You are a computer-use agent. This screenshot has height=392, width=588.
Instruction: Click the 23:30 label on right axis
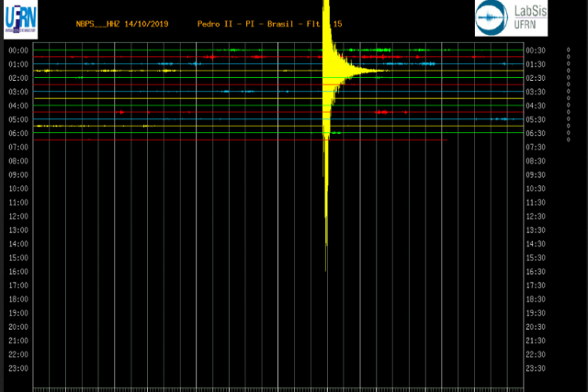coord(535,368)
